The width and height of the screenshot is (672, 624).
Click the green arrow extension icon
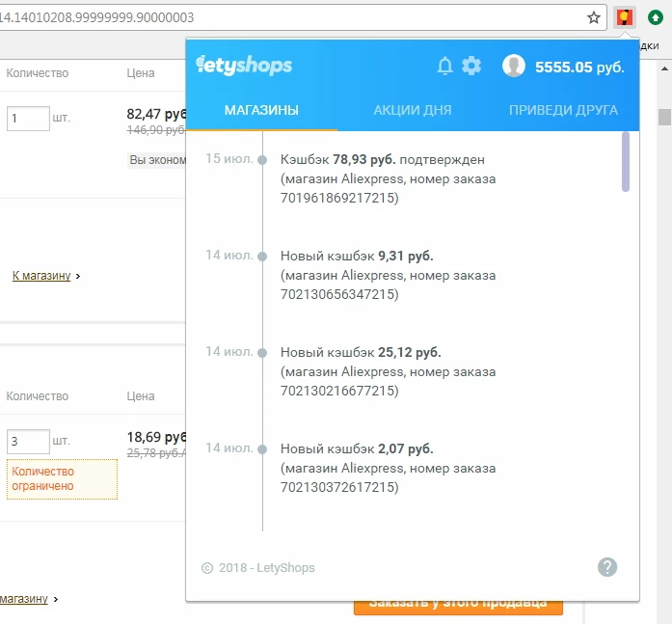[656, 17]
